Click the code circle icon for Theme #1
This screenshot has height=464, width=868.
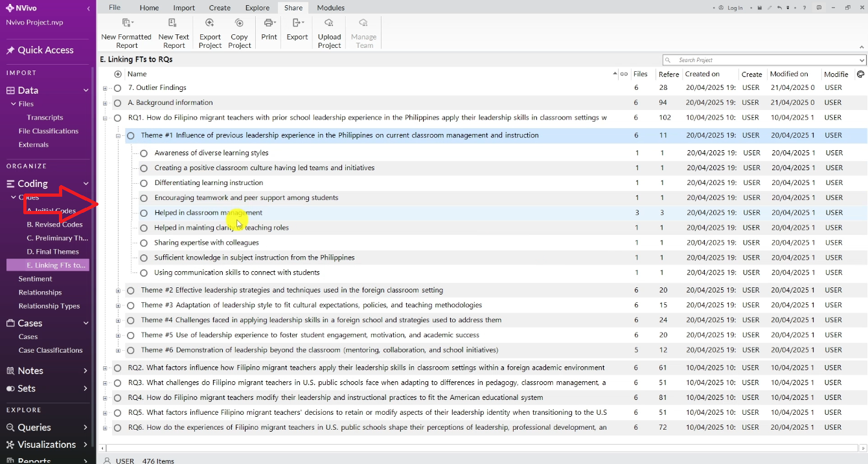tap(131, 136)
